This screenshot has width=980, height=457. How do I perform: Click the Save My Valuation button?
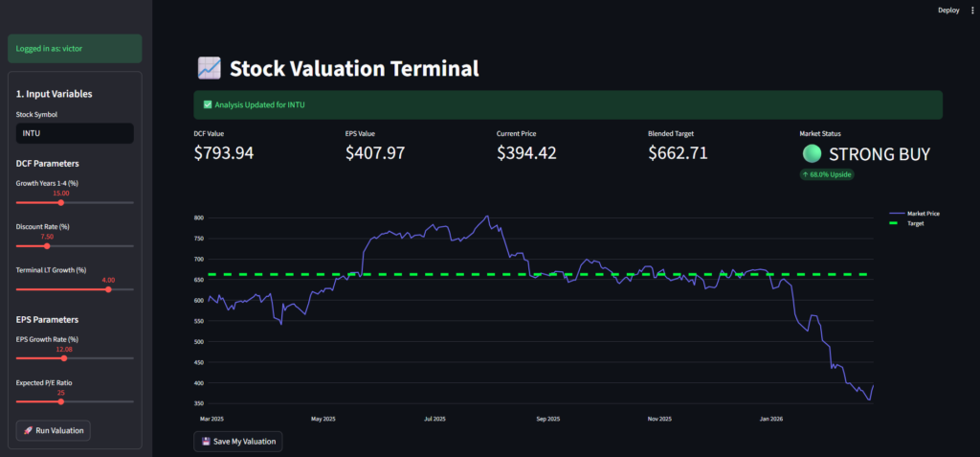click(x=238, y=441)
